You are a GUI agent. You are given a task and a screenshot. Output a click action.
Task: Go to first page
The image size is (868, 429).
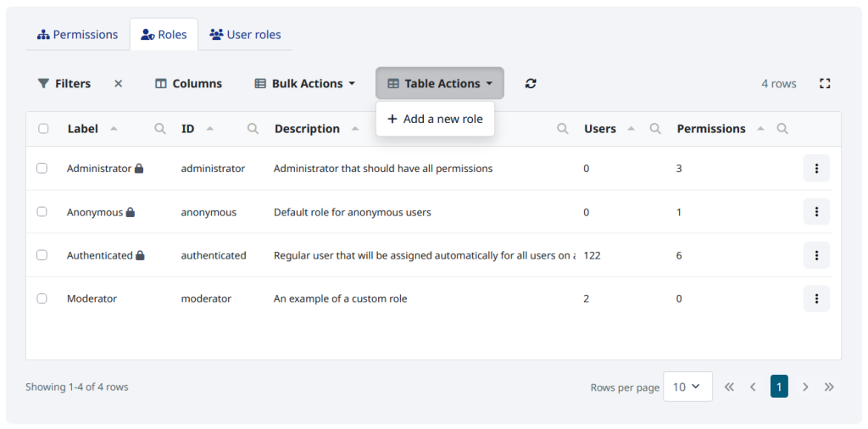[729, 387]
